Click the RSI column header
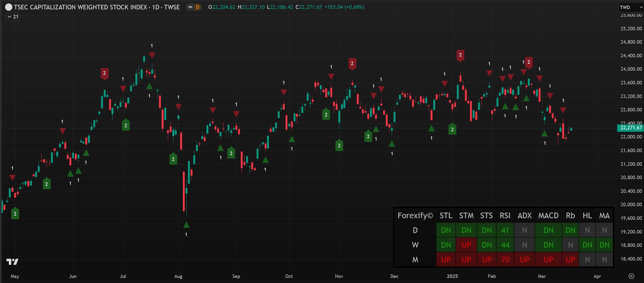644x283 pixels. 505,216
